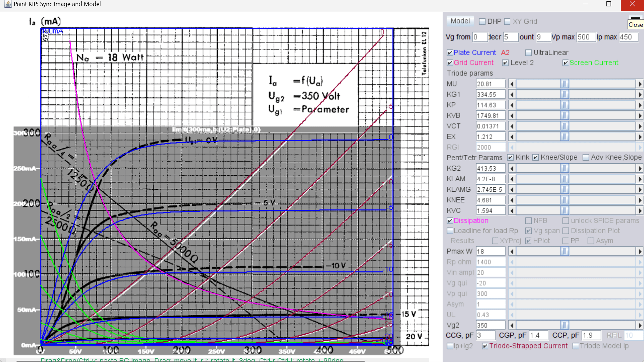The image size is (644, 362).
Task: Increase MU with right arrow
Action: tap(640, 84)
